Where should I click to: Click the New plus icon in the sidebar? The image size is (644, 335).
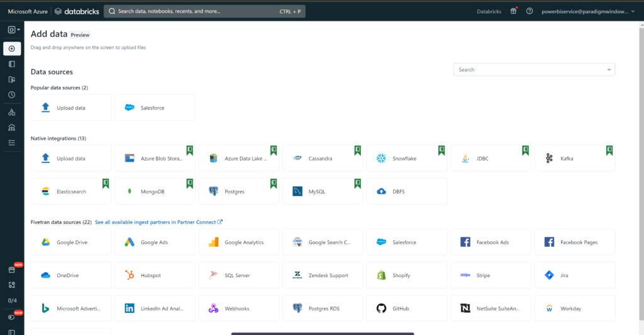(x=12, y=48)
